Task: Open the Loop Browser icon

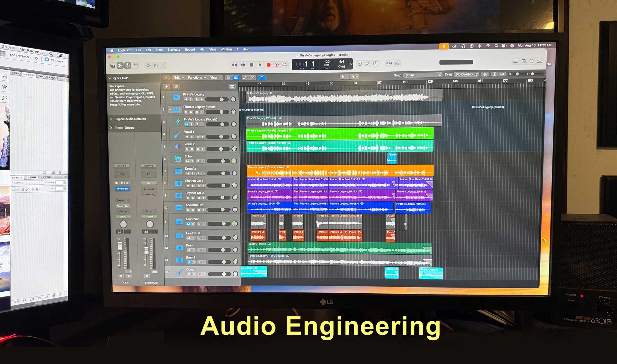Action: pos(532,61)
